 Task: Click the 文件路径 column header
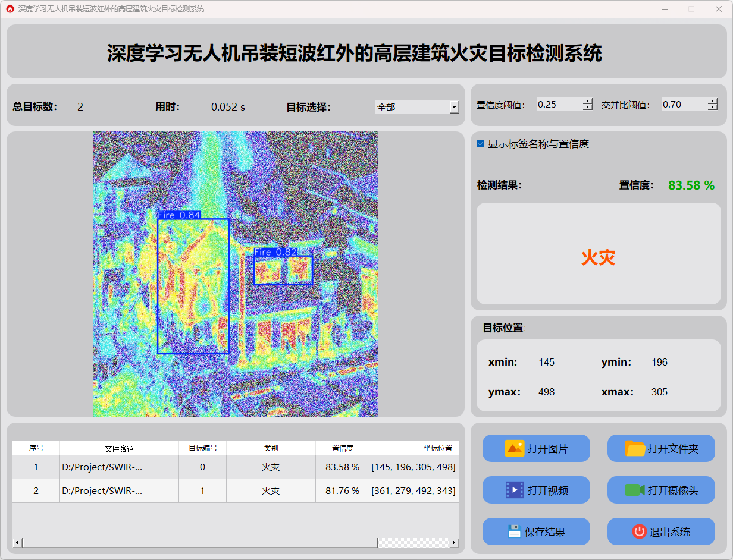click(x=119, y=448)
